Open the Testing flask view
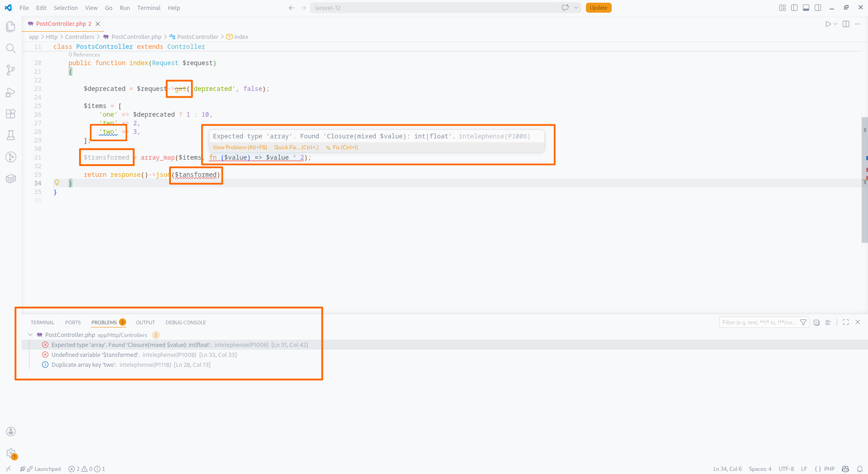This screenshot has height=474, width=868. (11, 135)
